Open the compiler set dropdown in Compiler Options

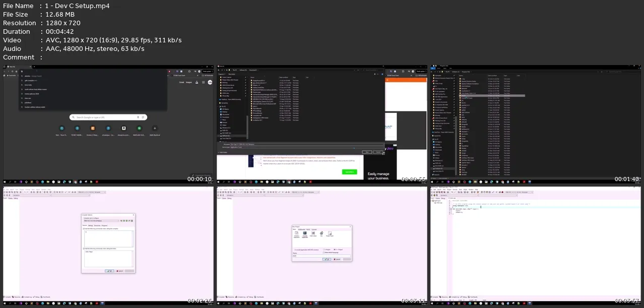point(101,220)
